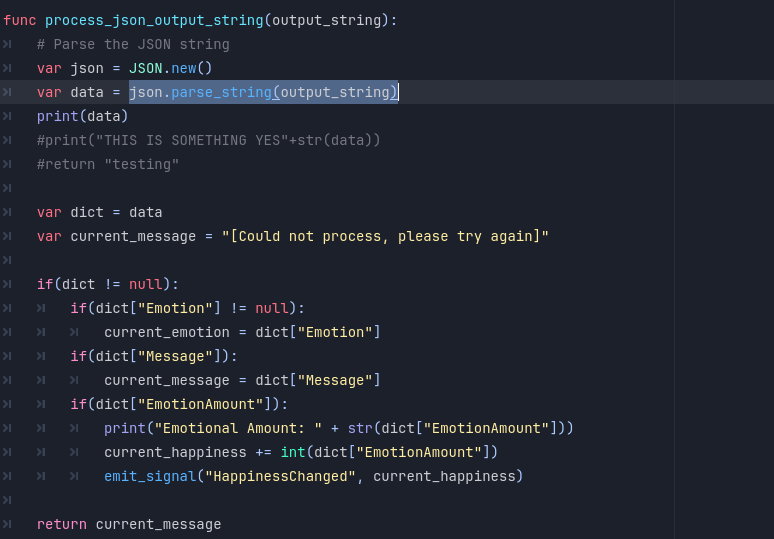This screenshot has width=774, height=539.
Task: Click the emit_signal function call
Action: click(x=150, y=476)
